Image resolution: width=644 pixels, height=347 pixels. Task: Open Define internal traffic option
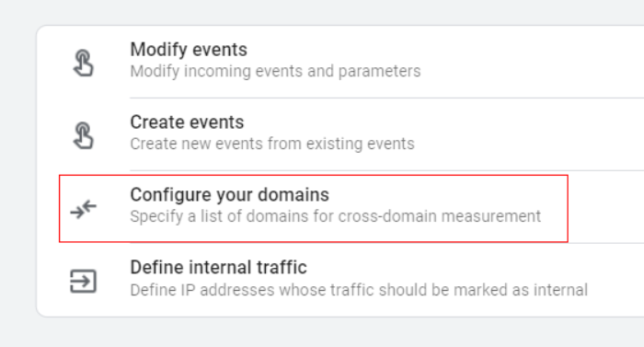340,280
